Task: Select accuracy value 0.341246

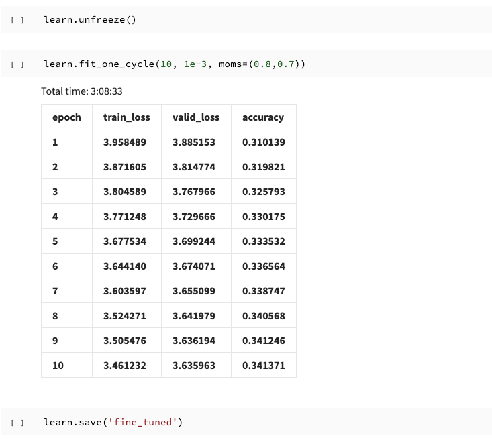Action: click(264, 341)
